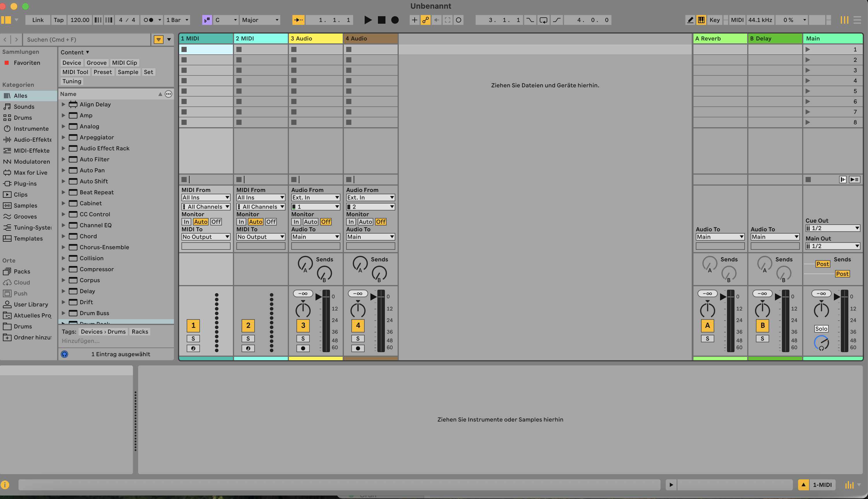This screenshot has width=868, height=499.
Task: Open Major scale name dropdown
Action: tap(260, 20)
